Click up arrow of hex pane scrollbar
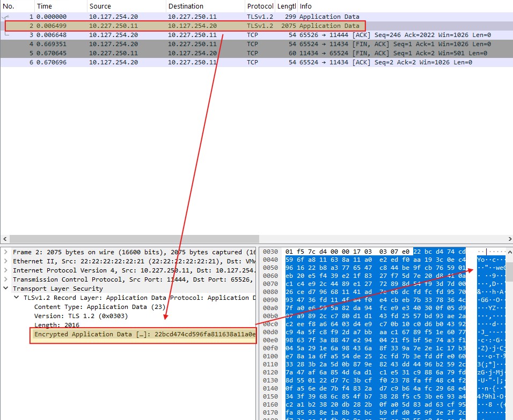513x420 pixels. pos(509,252)
